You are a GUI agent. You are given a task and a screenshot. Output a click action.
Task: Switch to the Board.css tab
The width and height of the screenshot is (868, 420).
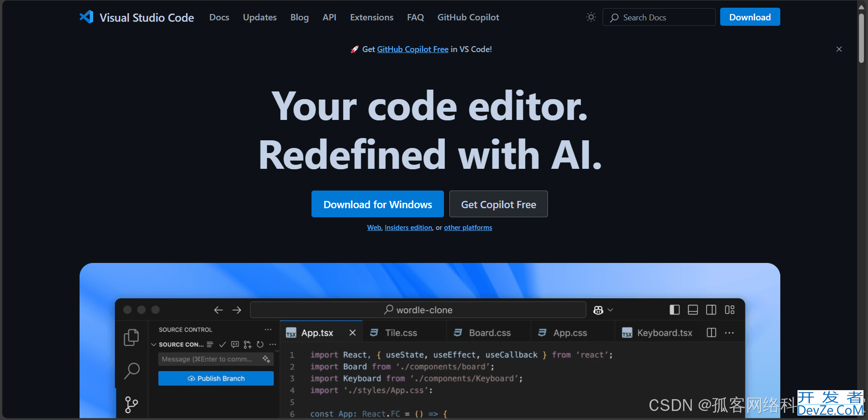(490, 333)
